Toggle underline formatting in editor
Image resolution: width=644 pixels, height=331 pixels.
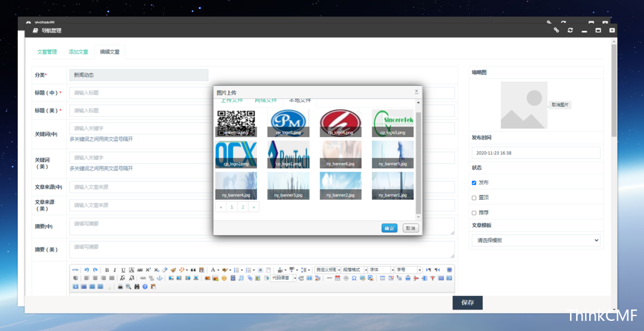(x=123, y=270)
